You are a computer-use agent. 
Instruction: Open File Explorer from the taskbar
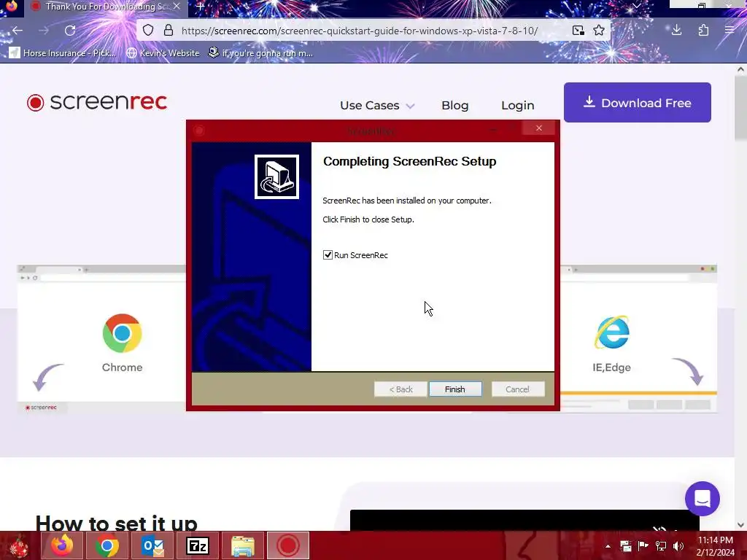(243, 545)
